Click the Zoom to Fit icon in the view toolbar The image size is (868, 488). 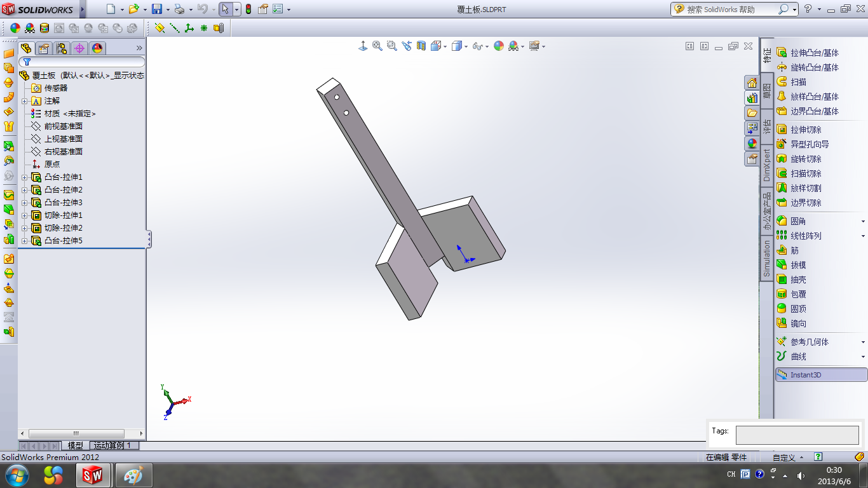click(377, 46)
